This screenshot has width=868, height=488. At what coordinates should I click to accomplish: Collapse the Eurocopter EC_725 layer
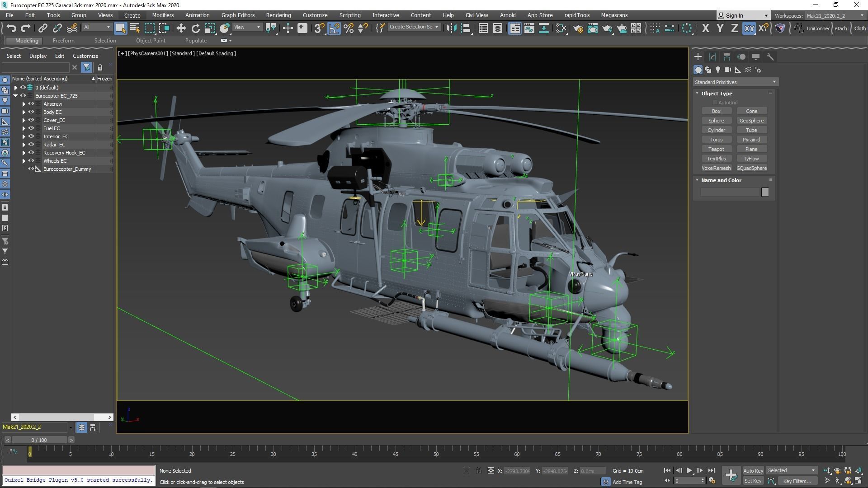[x=16, y=96]
